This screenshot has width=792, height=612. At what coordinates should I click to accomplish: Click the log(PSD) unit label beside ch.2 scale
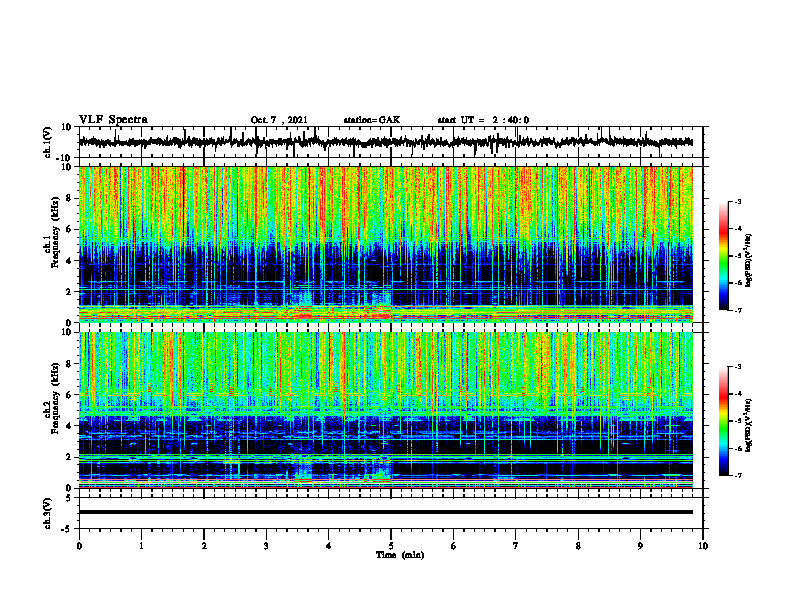click(x=750, y=423)
